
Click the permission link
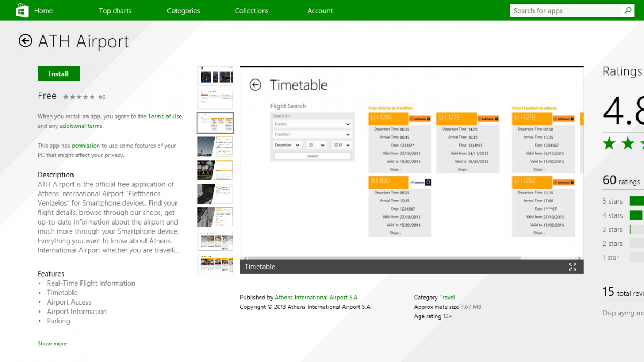85,146
